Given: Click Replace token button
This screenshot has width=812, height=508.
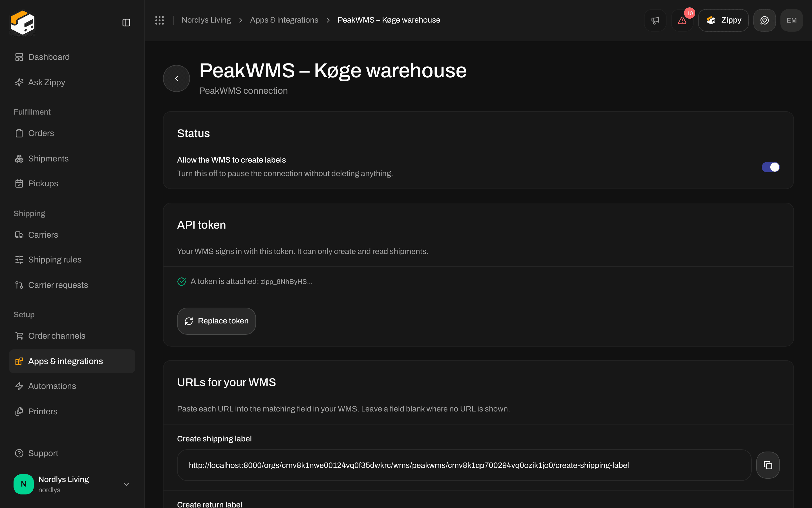Looking at the screenshot, I should click(217, 321).
